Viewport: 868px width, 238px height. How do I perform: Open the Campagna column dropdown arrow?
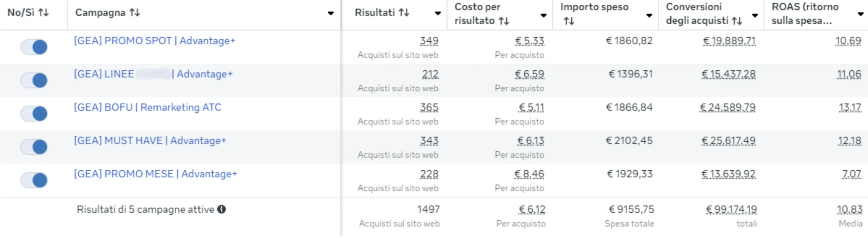click(331, 14)
